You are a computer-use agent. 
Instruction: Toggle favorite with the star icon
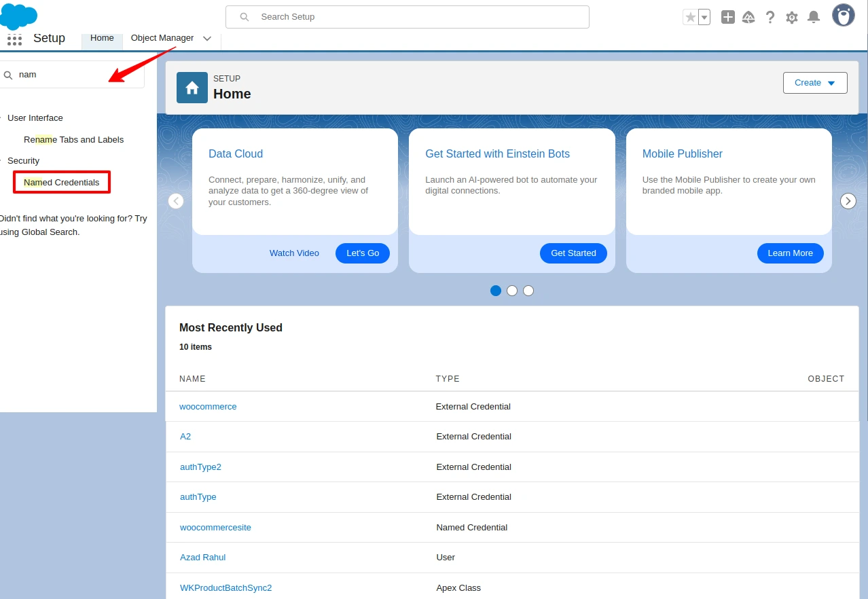[691, 16]
